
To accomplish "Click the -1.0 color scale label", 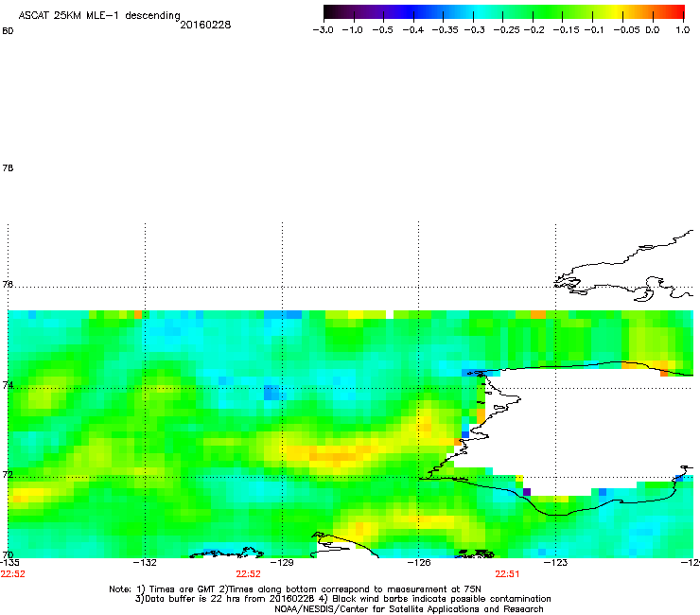I will pos(352,30).
